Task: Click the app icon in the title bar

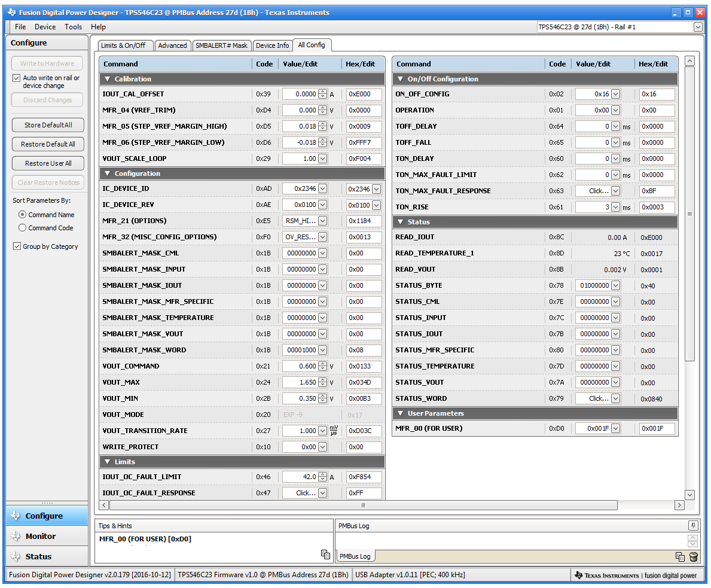Action: pyautogui.click(x=12, y=13)
